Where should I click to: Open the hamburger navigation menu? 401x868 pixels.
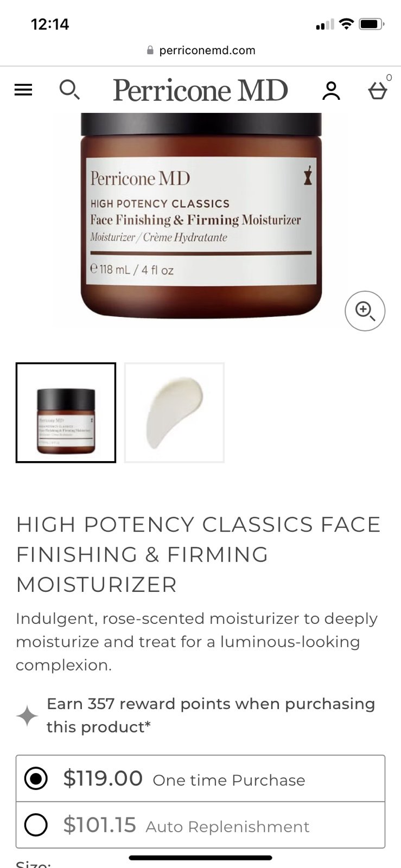click(23, 90)
